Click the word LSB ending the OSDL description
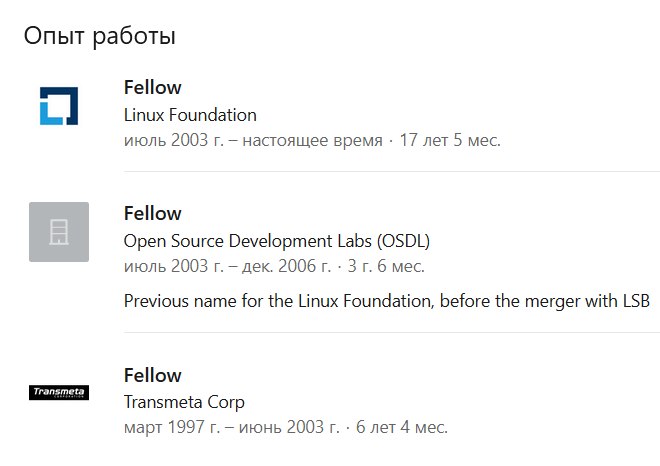 tap(636, 301)
